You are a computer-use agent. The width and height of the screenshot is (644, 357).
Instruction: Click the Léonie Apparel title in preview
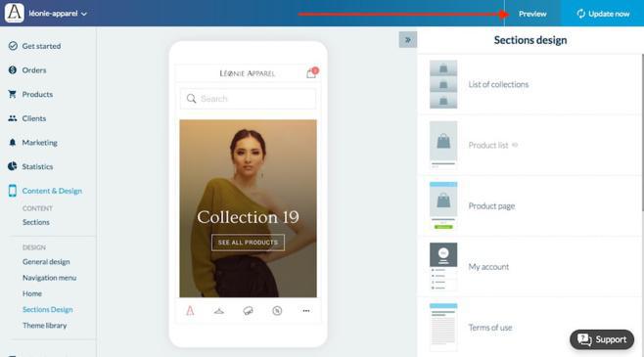[x=247, y=73]
